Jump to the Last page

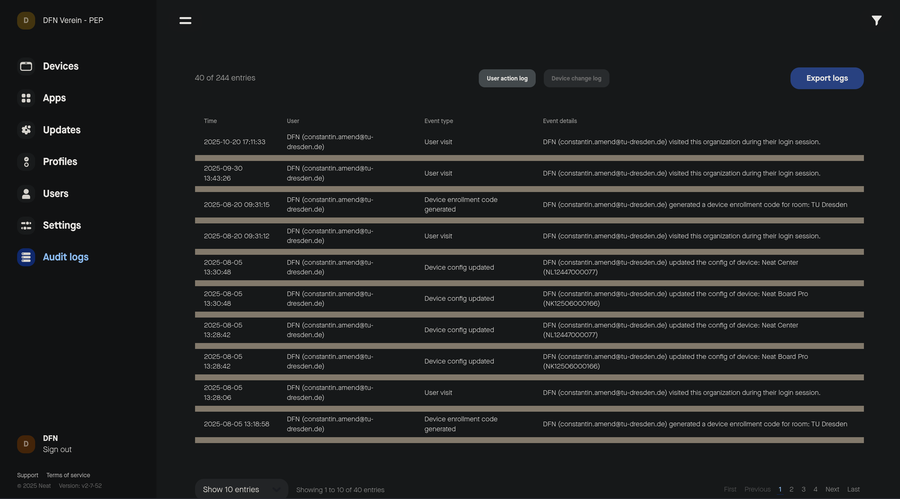[853, 489]
